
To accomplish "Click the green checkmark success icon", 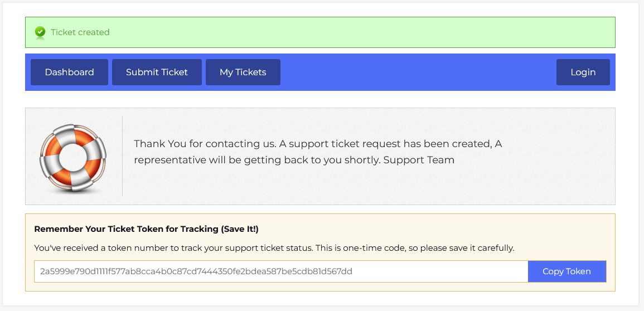I will [x=40, y=32].
